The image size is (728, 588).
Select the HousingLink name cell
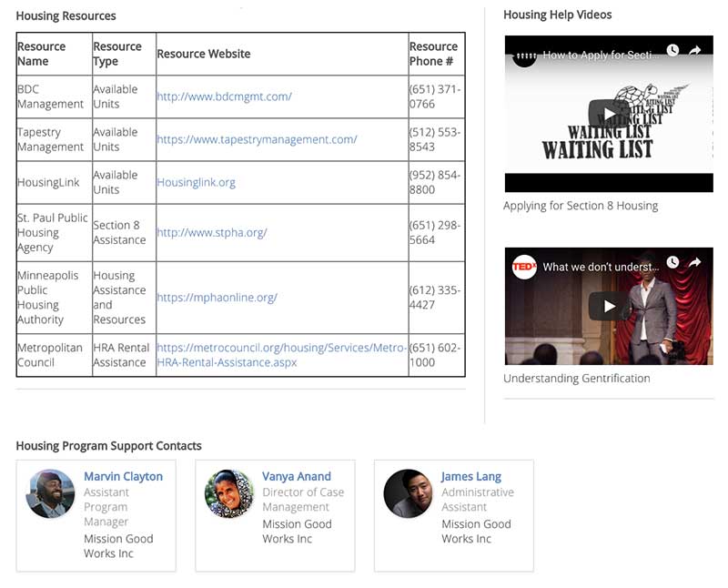point(55,182)
